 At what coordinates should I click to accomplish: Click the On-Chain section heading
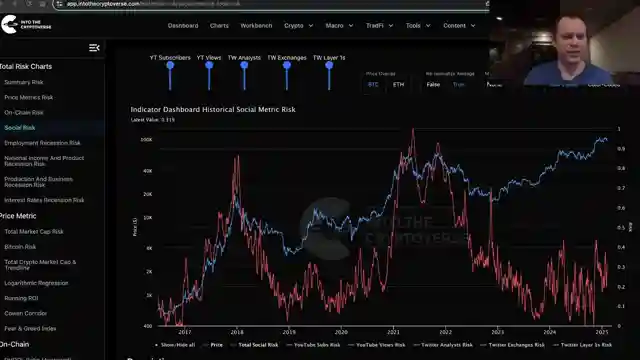pyautogui.click(x=14, y=344)
